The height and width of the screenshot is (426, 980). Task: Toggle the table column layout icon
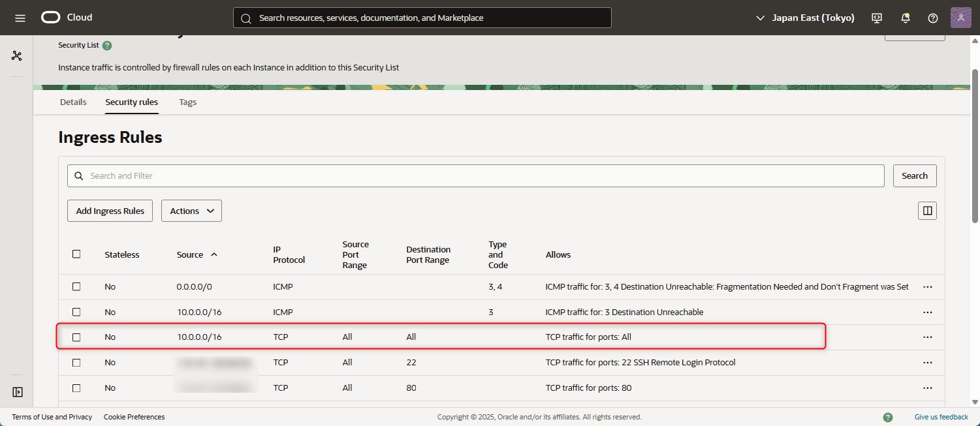pos(927,211)
